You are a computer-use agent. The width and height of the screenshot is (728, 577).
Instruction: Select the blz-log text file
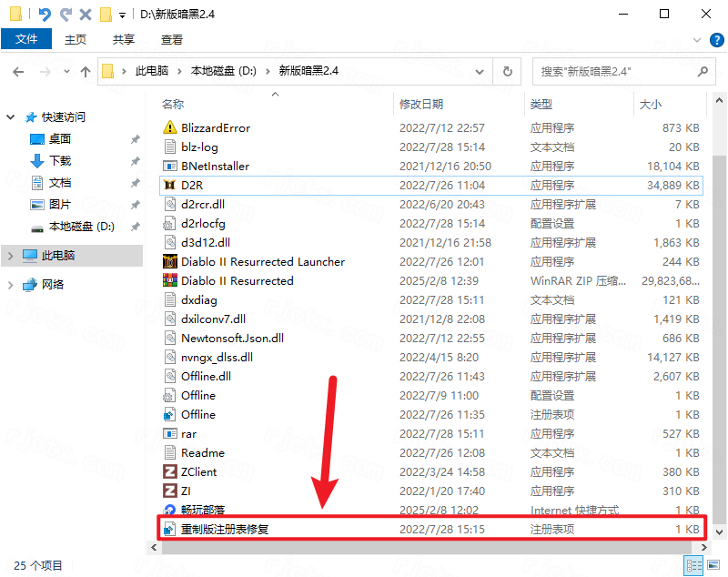click(199, 147)
